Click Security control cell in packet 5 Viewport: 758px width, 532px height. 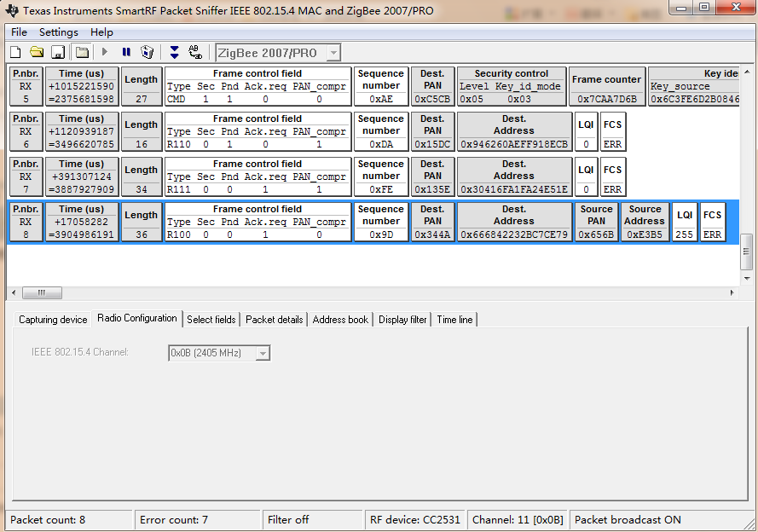tap(512, 86)
